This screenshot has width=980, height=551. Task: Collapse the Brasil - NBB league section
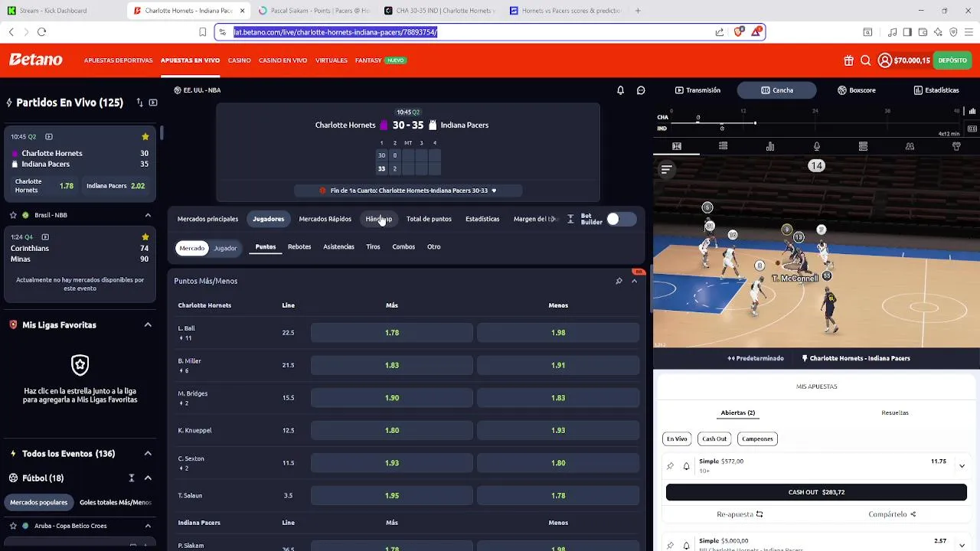[x=148, y=215]
